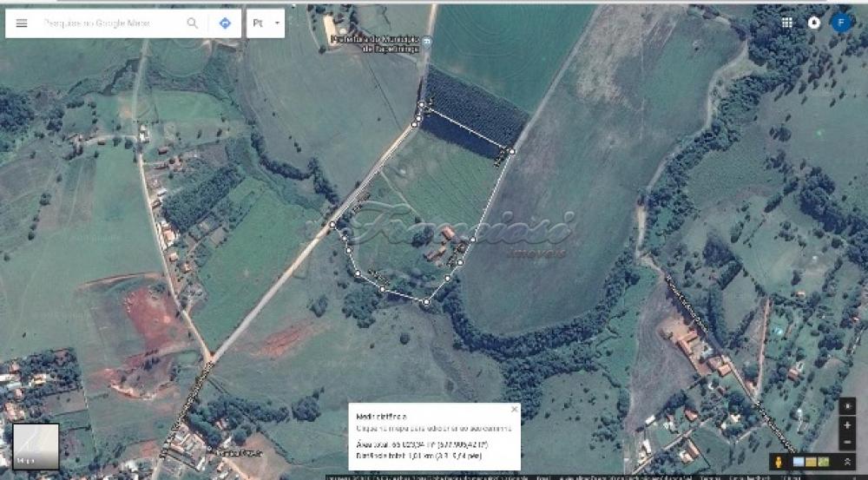Image resolution: width=868 pixels, height=480 pixels.
Task: Select the Street View pegman
Action: [x=779, y=462]
